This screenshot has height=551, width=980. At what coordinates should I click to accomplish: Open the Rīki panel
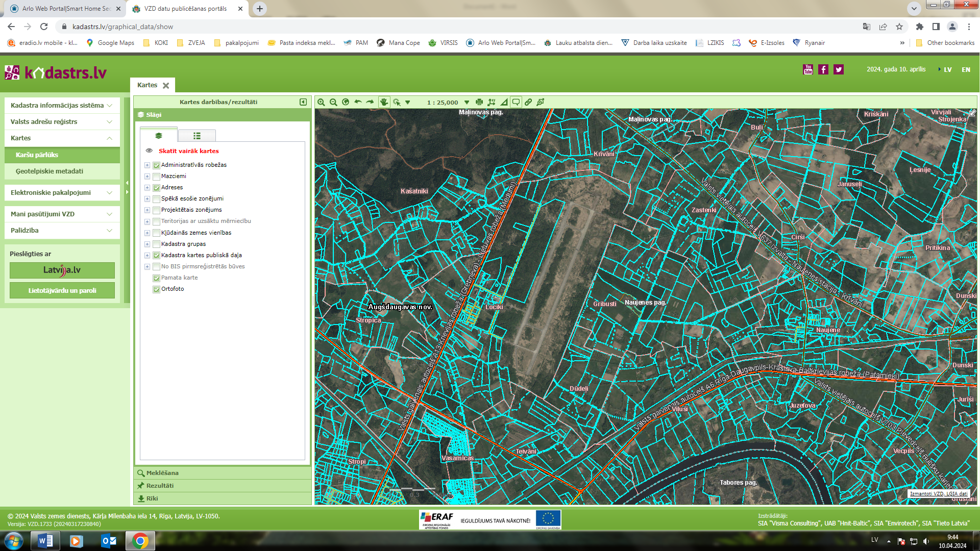pos(223,498)
